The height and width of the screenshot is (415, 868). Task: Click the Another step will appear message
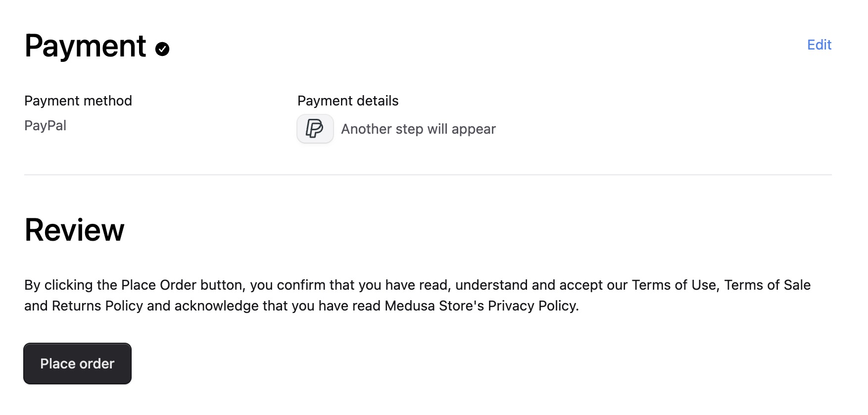click(418, 129)
